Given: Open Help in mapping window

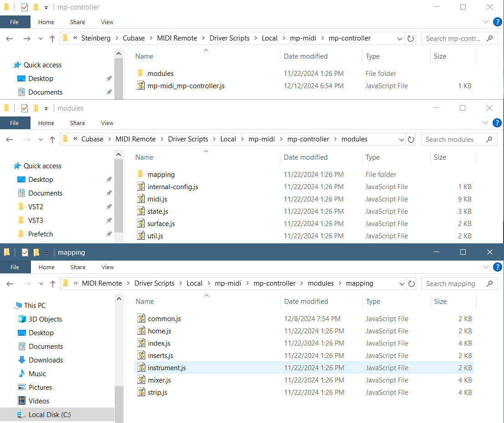Looking at the screenshot, I should pyautogui.click(x=497, y=267).
